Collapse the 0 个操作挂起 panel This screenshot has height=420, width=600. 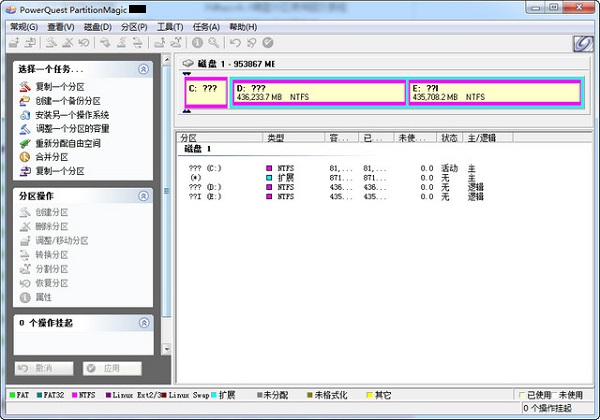pyautogui.click(x=143, y=323)
